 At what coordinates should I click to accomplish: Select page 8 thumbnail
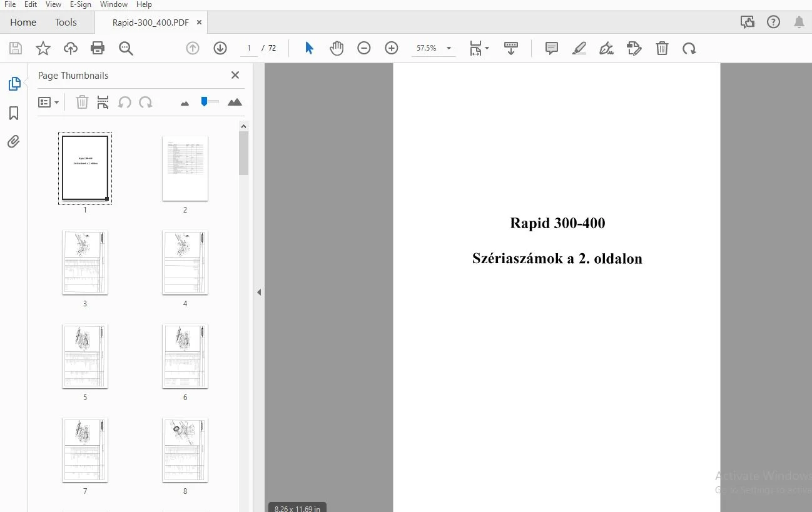coord(185,449)
